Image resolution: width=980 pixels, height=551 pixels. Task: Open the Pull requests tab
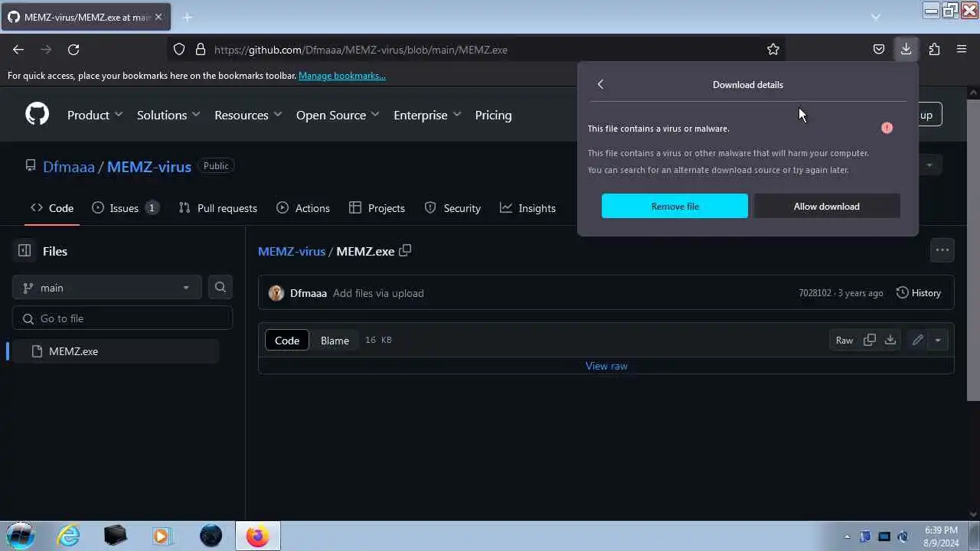tap(217, 207)
